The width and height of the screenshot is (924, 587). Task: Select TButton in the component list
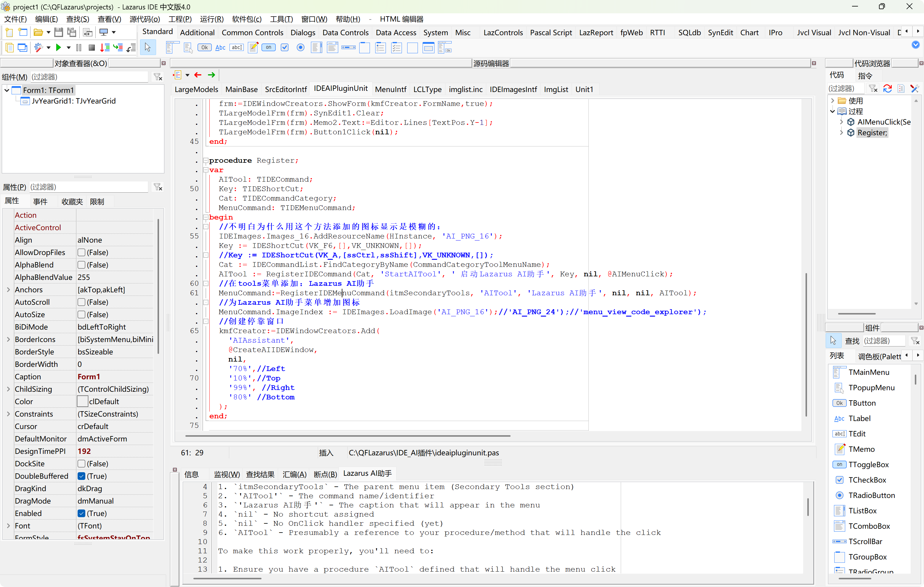click(862, 403)
